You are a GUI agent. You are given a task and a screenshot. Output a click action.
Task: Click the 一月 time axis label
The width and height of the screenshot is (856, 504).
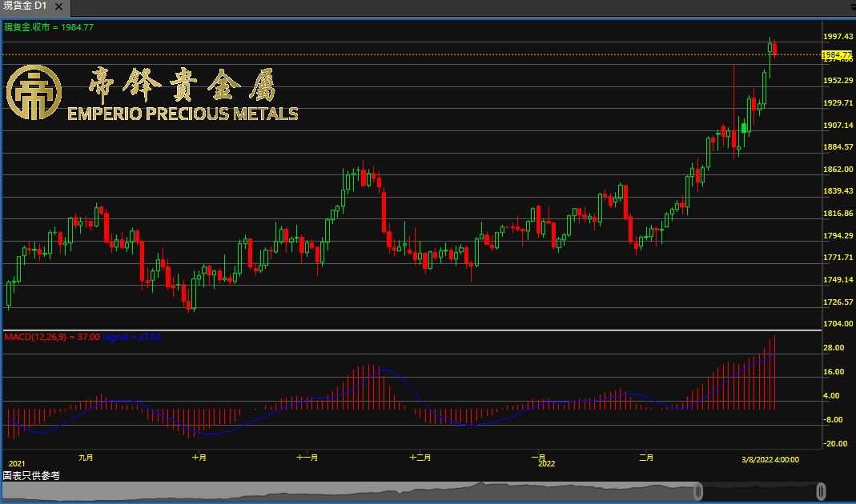point(538,457)
